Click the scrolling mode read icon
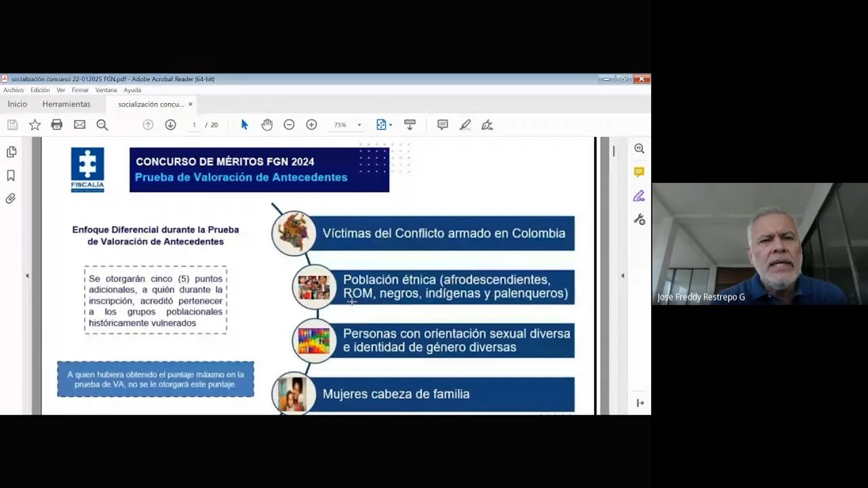868x488 pixels. click(410, 125)
